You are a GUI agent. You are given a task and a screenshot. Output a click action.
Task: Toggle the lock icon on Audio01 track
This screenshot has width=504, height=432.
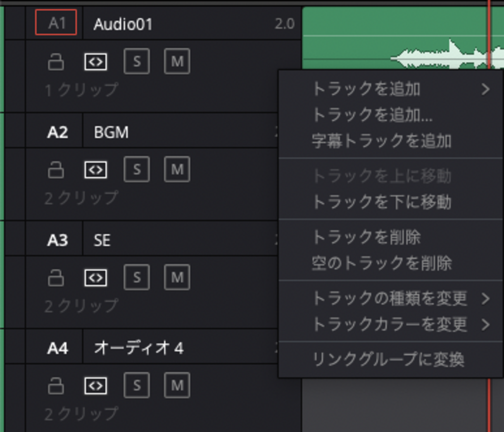coord(56,61)
